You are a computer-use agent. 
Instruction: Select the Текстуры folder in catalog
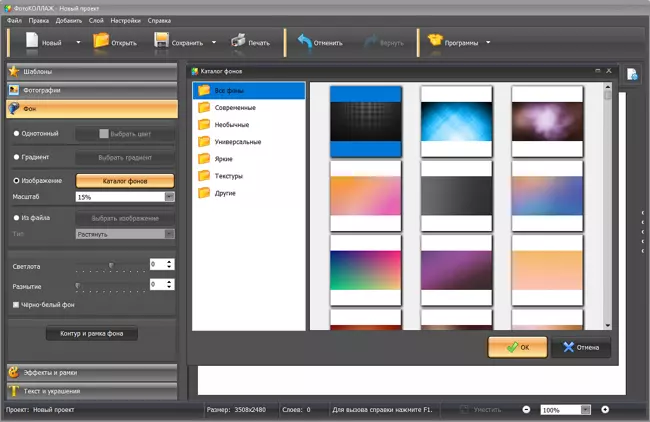click(x=229, y=175)
